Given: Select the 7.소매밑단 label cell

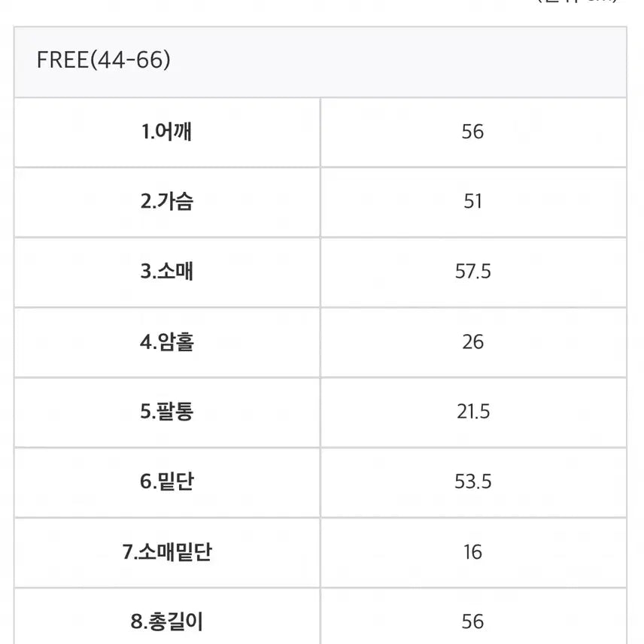Looking at the screenshot, I should coord(167,552).
